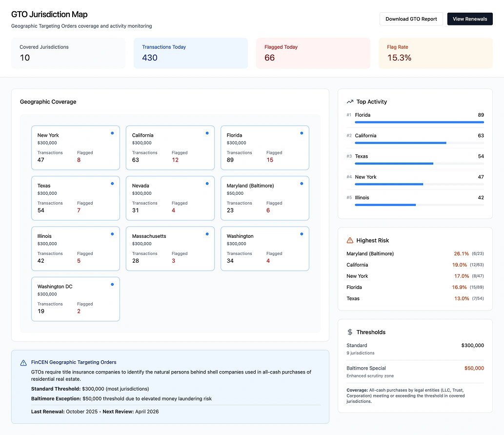Click the Transactions Today summary tile

[190, 53]
